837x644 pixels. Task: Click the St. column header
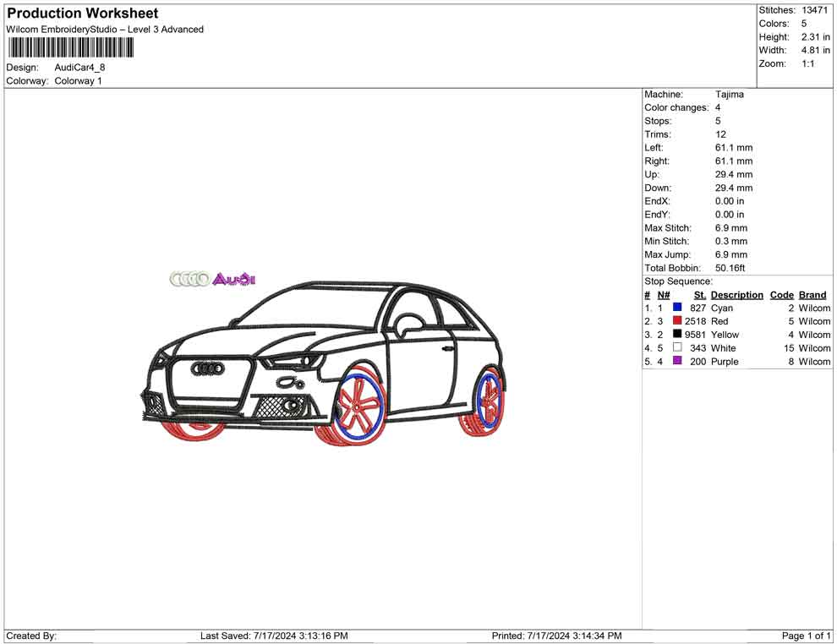700,295
